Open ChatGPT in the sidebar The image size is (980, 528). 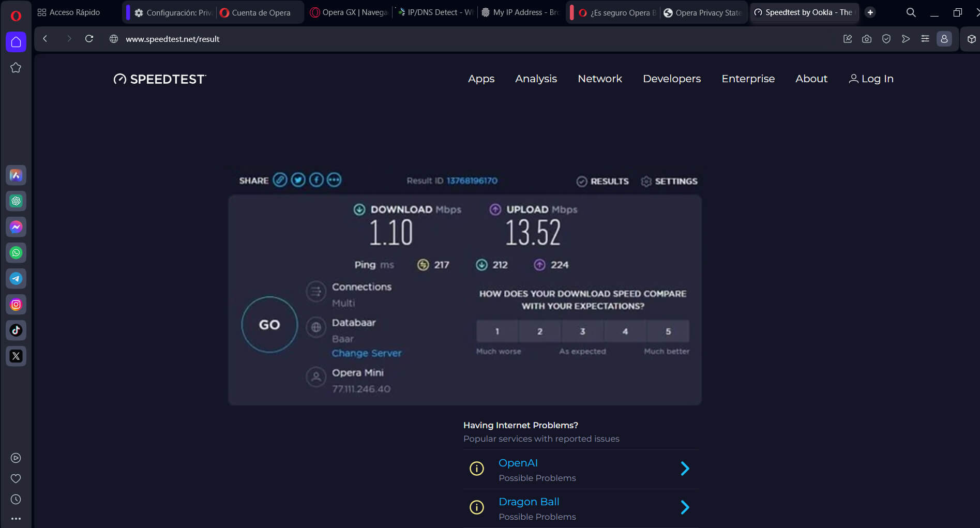[x=16, y=201]
